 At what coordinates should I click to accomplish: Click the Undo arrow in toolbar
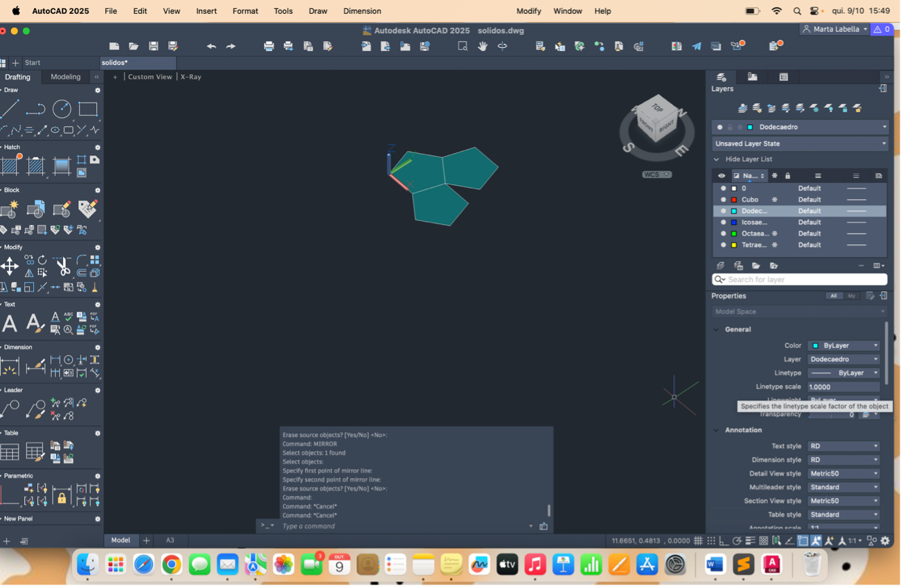pos(211,46)
